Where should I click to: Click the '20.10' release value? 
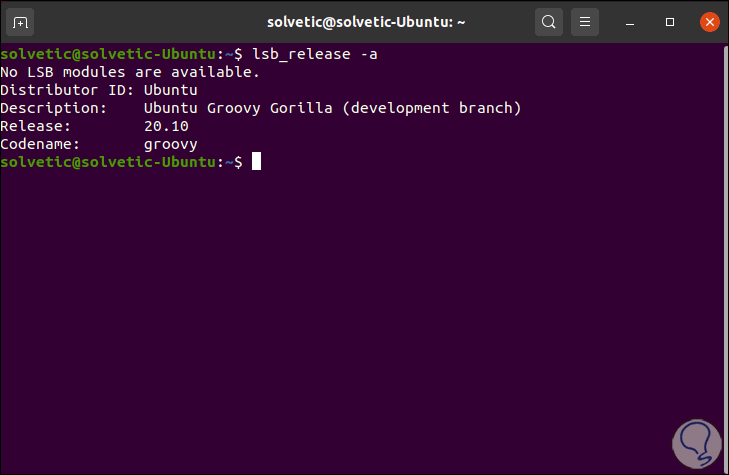(166, 126)
